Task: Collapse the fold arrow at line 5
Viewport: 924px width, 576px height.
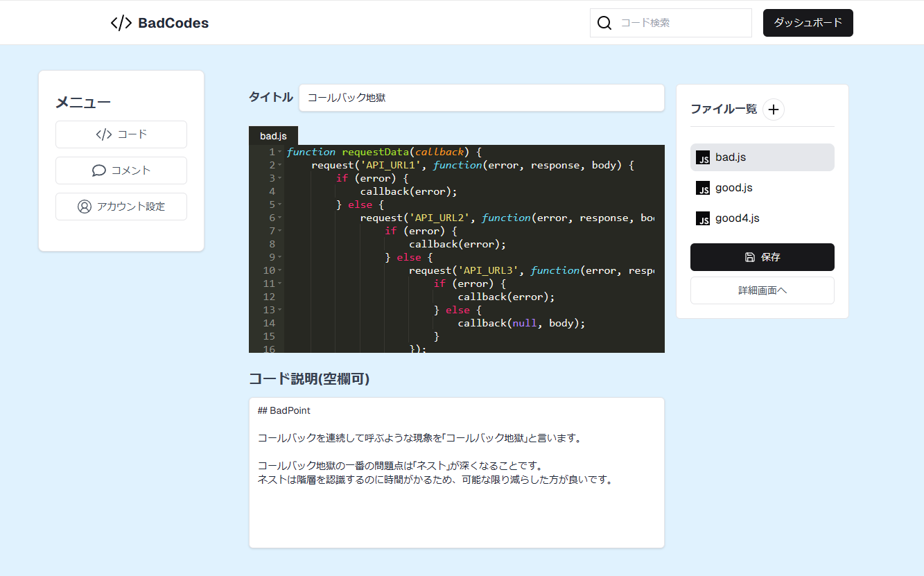Action: pyautogui.click(x=279, y=204)
